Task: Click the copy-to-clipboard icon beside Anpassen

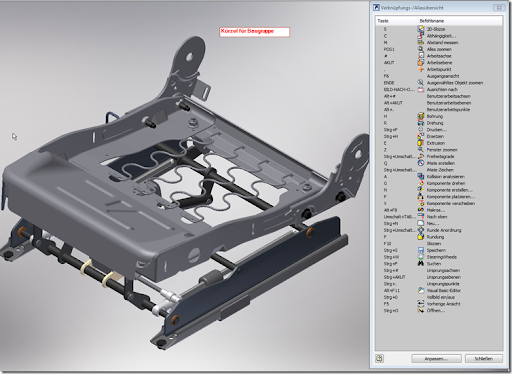Action: [379, 358]
